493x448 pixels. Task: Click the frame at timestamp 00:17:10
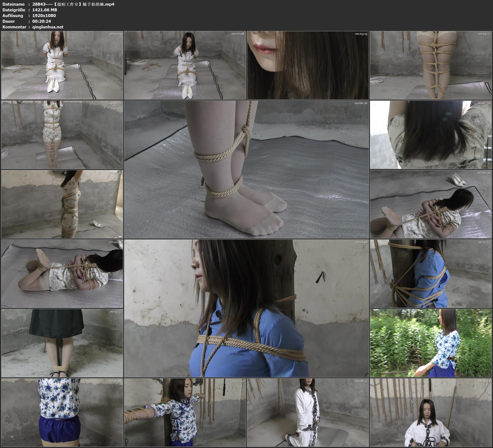pos(185,412)
